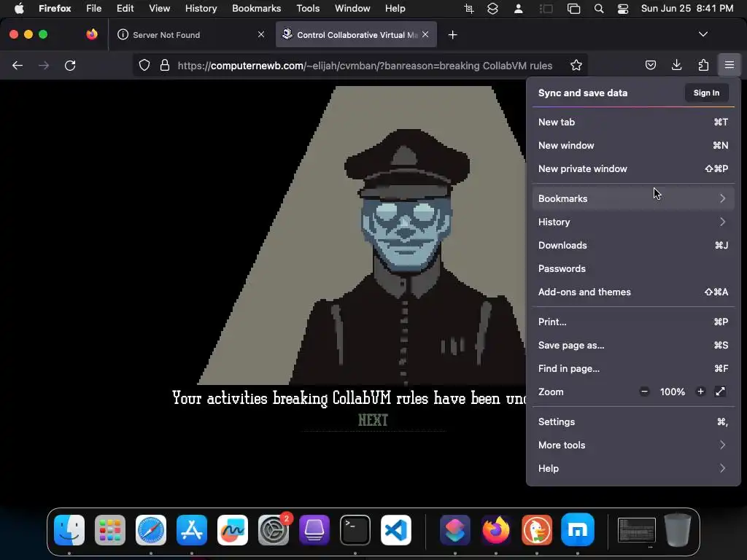
Task: Open the View menu bar item
Action: pyautogui.click(x=159, y=9)
